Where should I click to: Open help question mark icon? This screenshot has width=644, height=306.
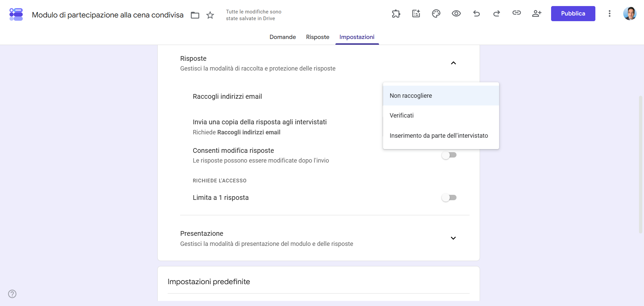coord(12,294)
